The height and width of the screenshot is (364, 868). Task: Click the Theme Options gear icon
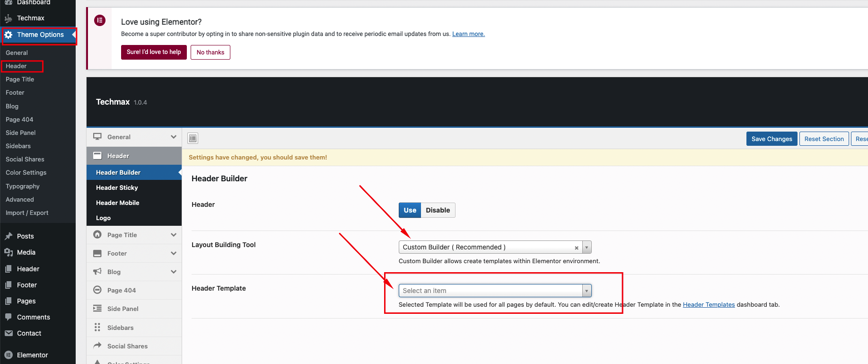[9, 35]
